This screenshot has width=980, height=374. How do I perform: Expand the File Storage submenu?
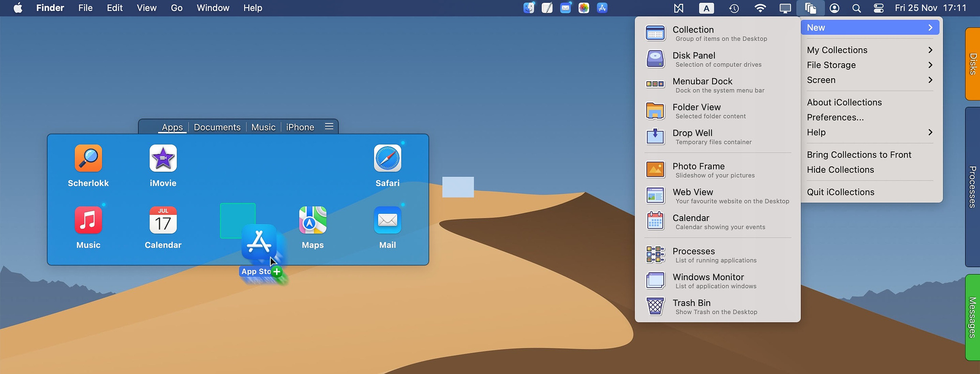tap(870, 65)
